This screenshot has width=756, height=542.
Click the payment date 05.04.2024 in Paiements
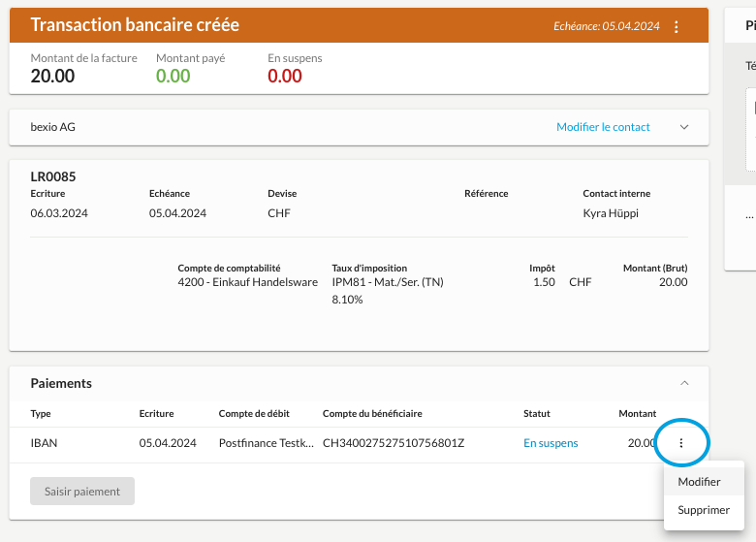(x=168, y=443)
